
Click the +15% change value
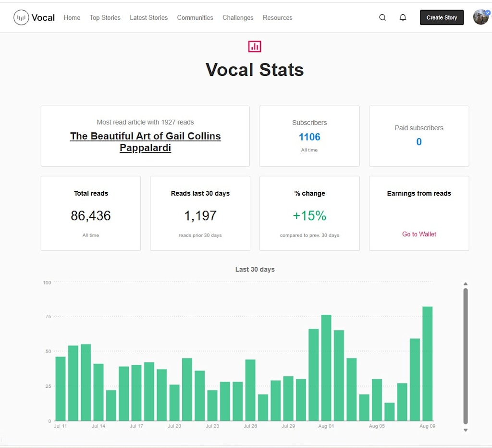pos(309,216)
